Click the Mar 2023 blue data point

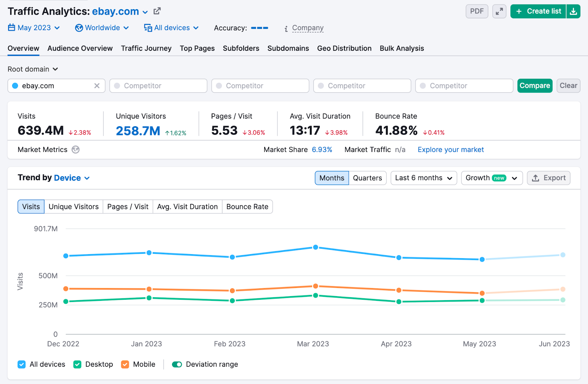[315, 247]
